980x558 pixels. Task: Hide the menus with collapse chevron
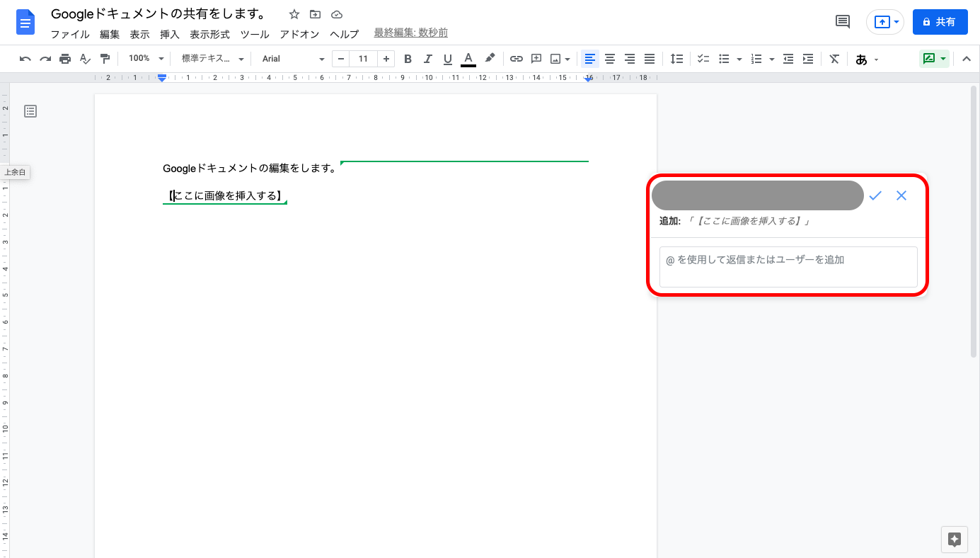point(966,59)
